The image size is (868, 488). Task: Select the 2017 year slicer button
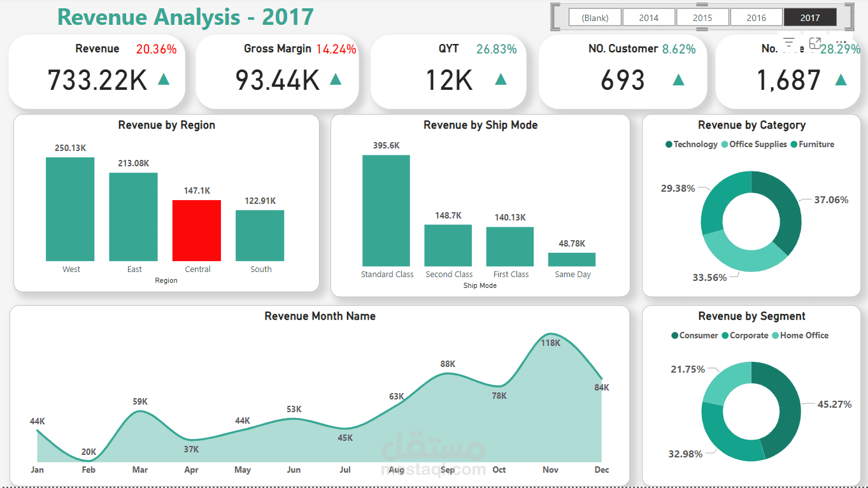click(810, 18)
